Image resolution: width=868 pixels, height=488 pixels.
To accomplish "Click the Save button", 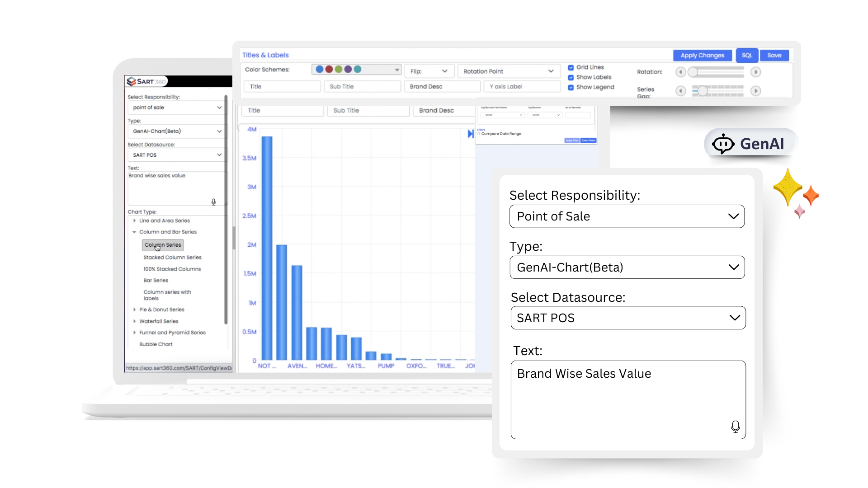I will point(774,55).
